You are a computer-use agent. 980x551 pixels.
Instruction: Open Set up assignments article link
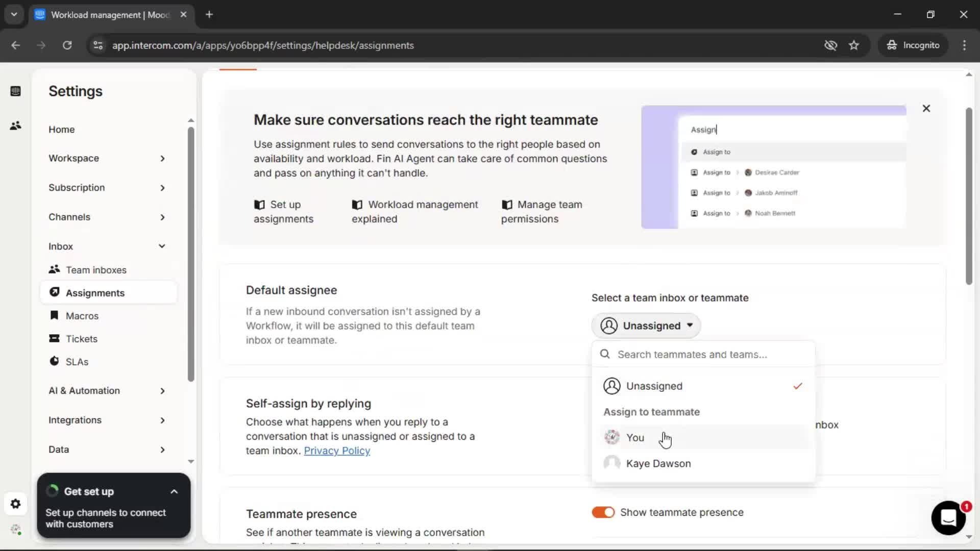pyautogui.click(x=284, y=212)
